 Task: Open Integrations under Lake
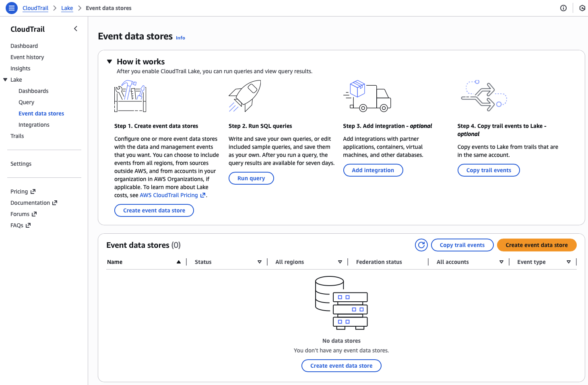(34, 125)
